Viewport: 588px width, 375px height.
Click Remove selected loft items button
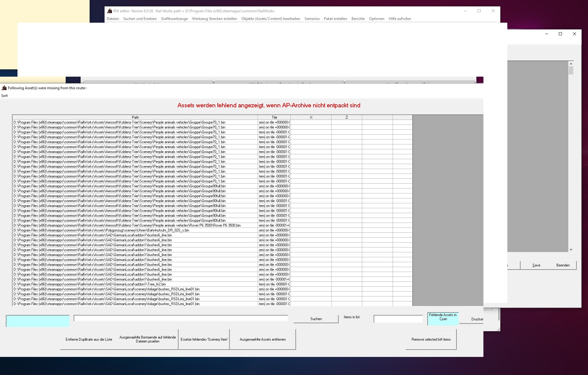point(431,339)
